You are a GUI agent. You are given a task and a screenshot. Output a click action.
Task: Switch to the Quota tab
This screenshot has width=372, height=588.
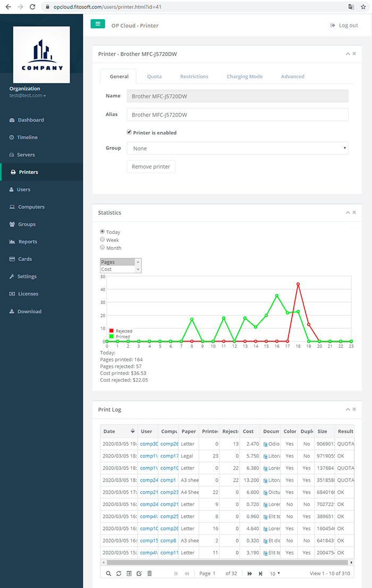(x=154, y=77)
